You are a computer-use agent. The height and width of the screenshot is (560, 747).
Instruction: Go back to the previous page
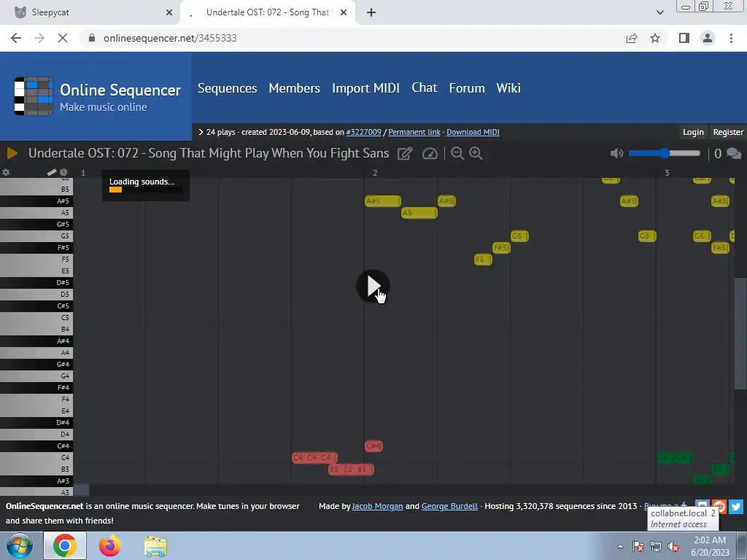tap(16, 38)
